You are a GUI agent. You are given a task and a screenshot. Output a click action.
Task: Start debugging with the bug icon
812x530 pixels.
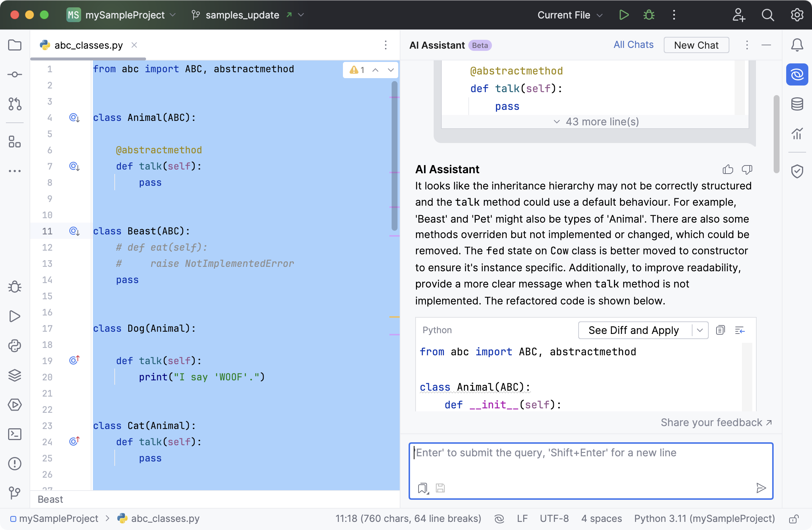point(648,15)
